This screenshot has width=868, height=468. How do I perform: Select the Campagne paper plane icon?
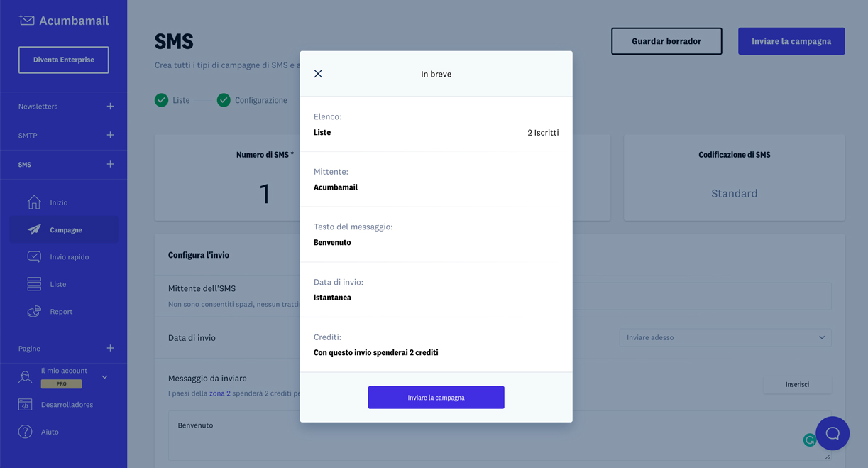(34, 230)
